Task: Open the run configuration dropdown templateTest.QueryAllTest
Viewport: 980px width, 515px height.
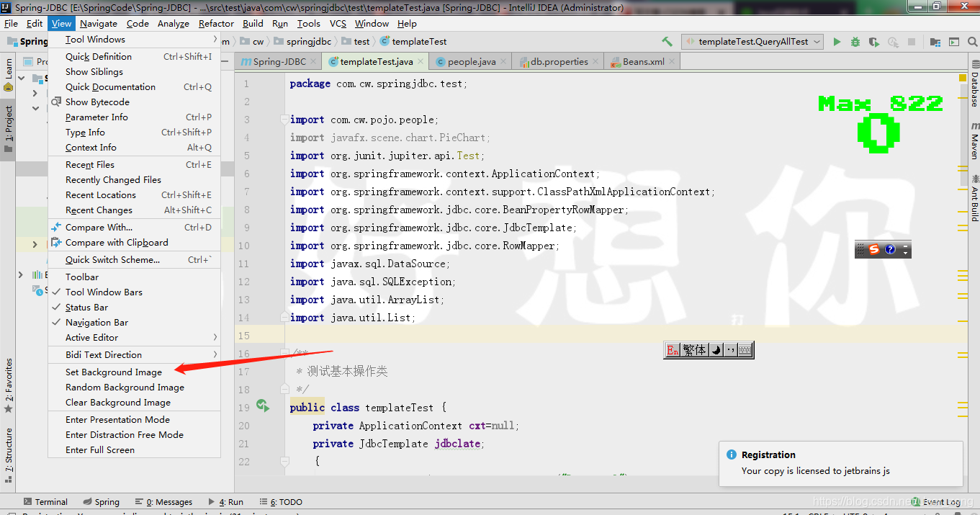Action: click(x=752, y=42)
